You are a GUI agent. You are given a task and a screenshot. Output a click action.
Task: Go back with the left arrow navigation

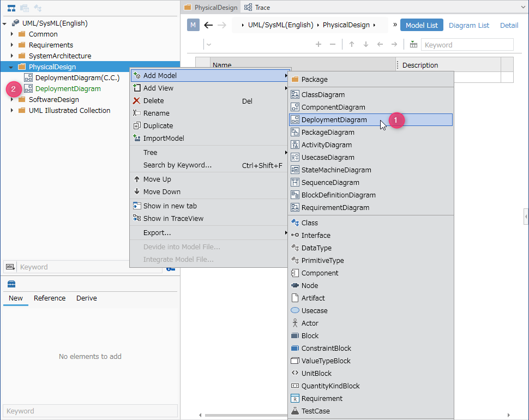208,25
